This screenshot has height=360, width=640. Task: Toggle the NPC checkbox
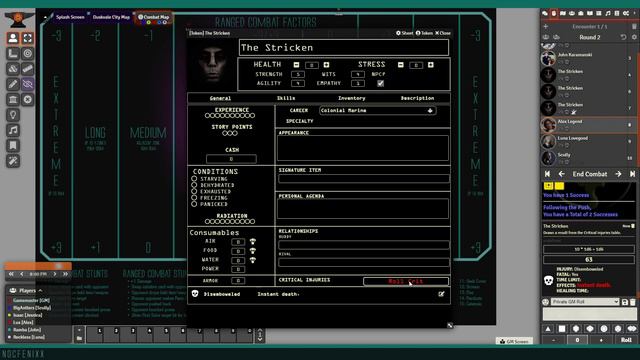[x=380, y=83]
